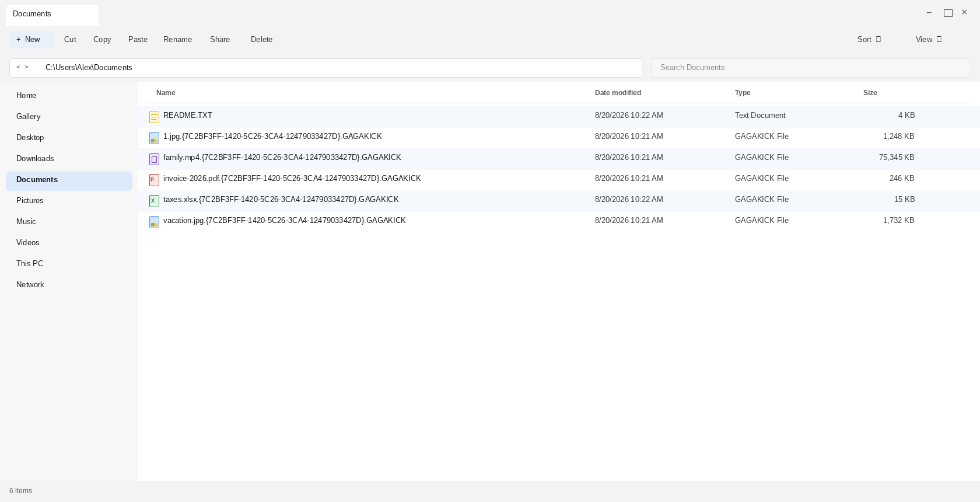
Task: Open the Sort dropdown
Action: click(869, 40)
